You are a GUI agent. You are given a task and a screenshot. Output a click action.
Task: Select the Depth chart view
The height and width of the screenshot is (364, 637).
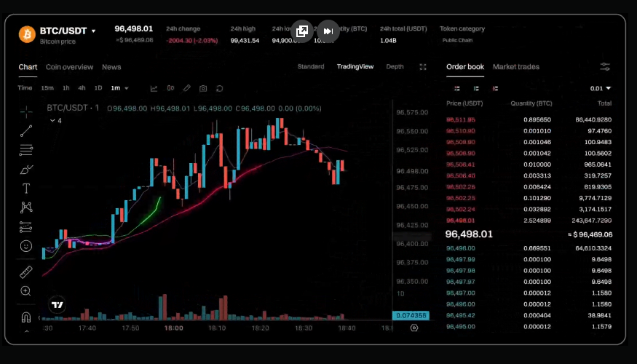coord(395,67)
